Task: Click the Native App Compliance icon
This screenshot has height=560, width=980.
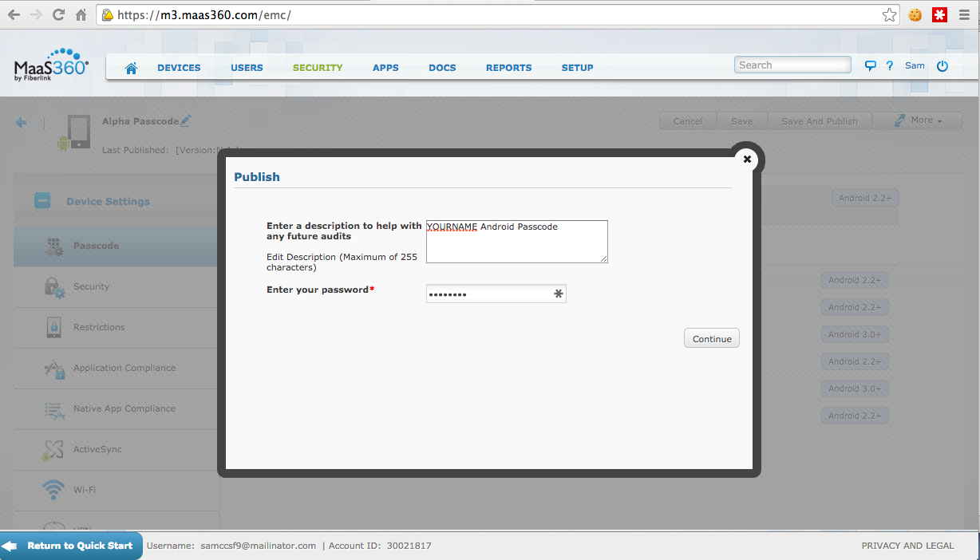Action: pos(54,409)
